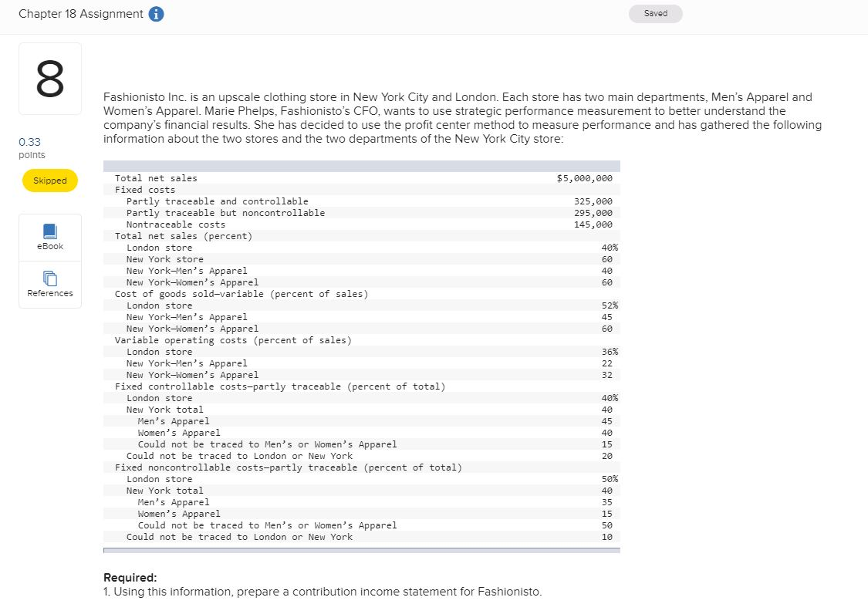Image resolution: width=868 pixels, height=604 pixels.
Task: Click the circular info badge next to the title
Action: [156, 13]
